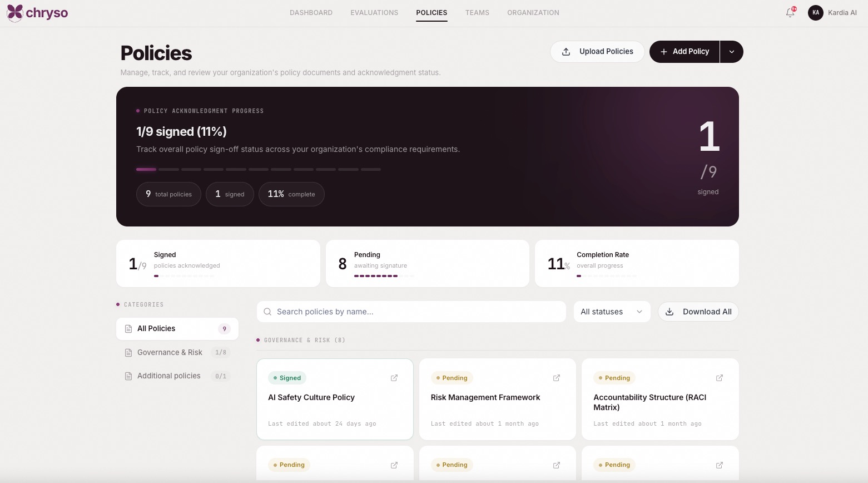Click the chryso butterfly logo
The image size is (868, 483).
point(15,12)
